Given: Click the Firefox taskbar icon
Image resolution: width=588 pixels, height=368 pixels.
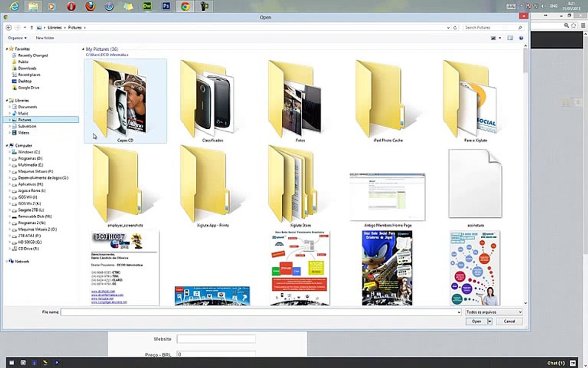Looking at the screenshot, I should [x=90, y=6].
